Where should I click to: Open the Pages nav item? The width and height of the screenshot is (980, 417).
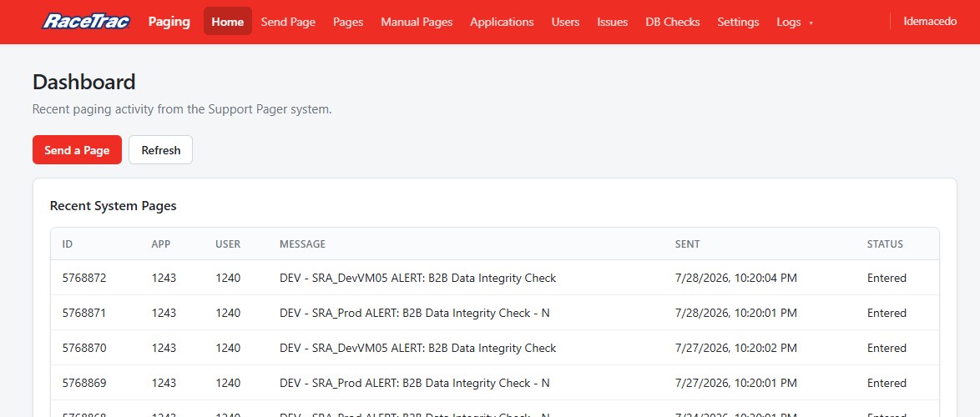(x=348, y=22)
